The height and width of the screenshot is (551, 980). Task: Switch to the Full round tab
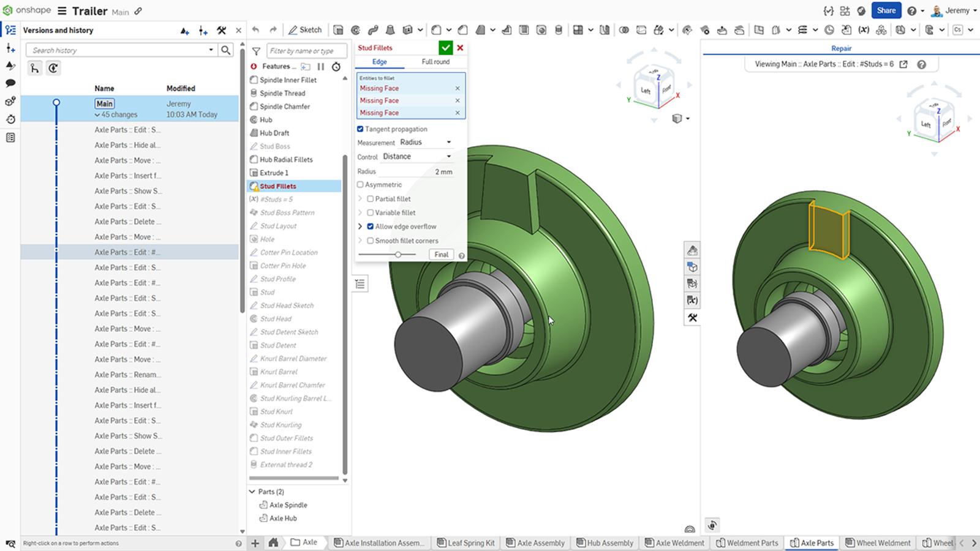pos(436,62)
